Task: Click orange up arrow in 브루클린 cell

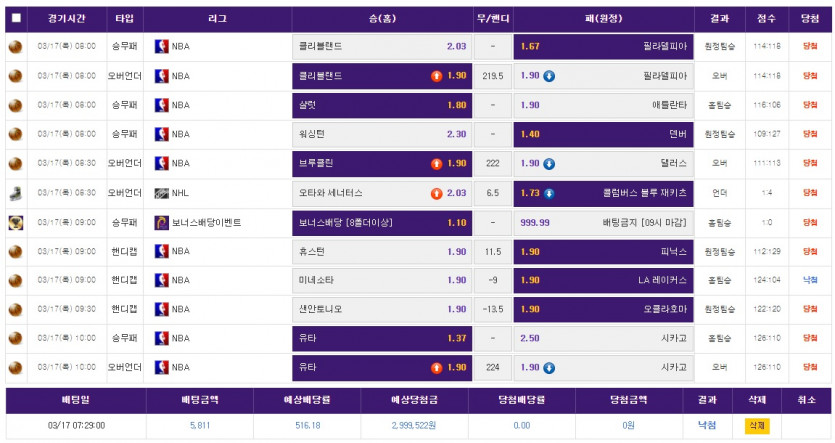Action: [436, 163]
